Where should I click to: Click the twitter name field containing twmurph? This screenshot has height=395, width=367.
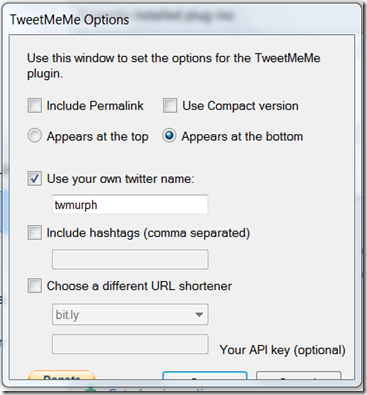point(130,204)
